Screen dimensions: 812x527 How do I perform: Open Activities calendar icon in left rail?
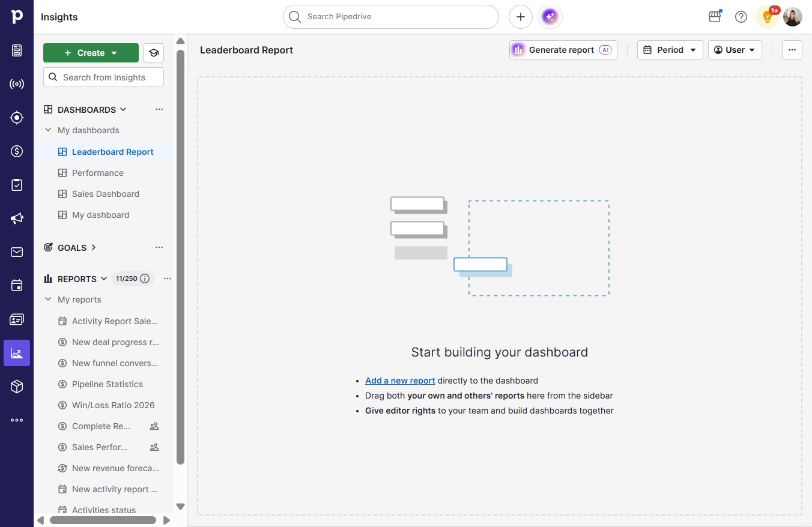tap(17, 286)
